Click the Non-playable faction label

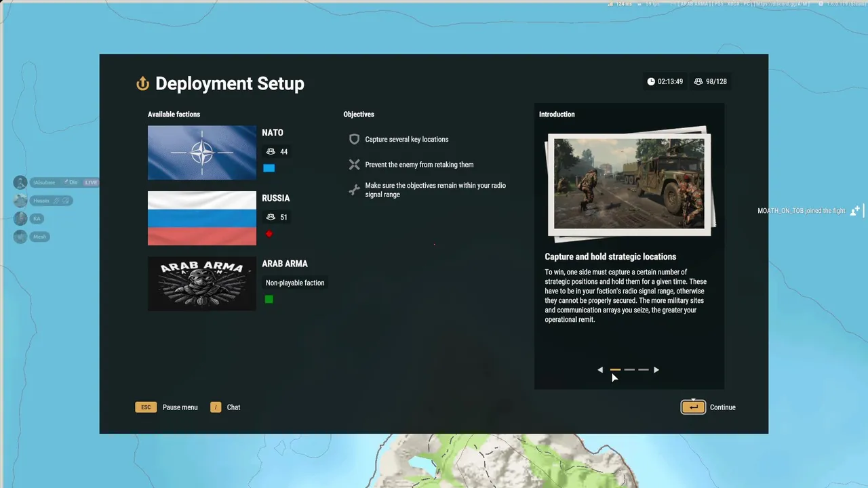coord(295,283)
